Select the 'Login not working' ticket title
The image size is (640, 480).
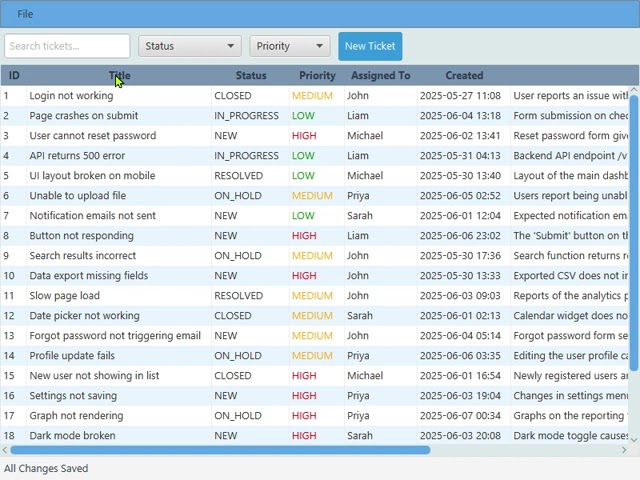tap(71, 96)
